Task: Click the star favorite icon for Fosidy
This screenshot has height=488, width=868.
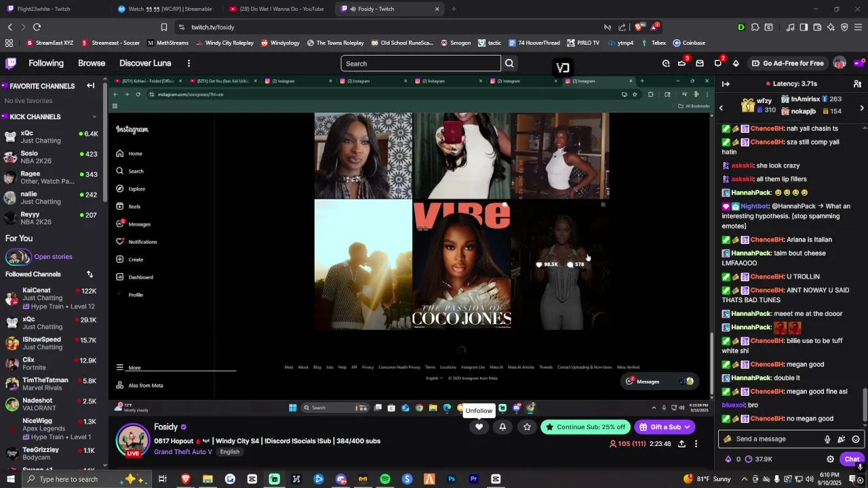Action: pyautogui.click(x=527, y=427)
